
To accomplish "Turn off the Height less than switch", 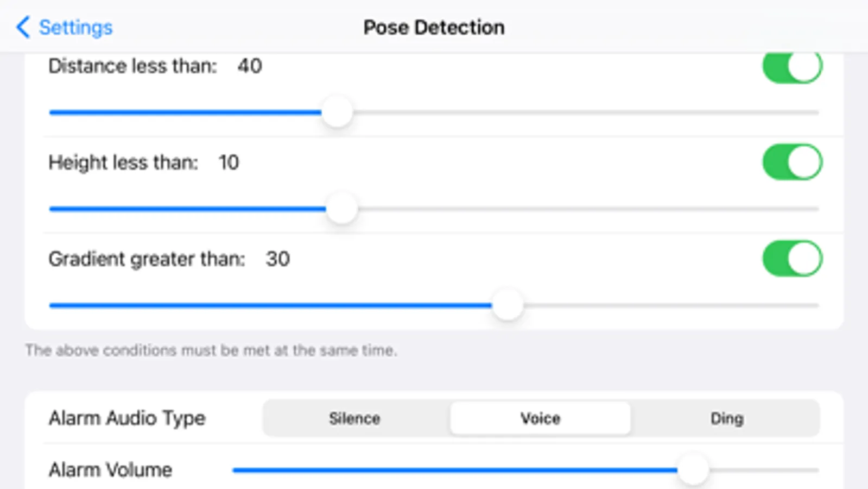I will [792, 162].
